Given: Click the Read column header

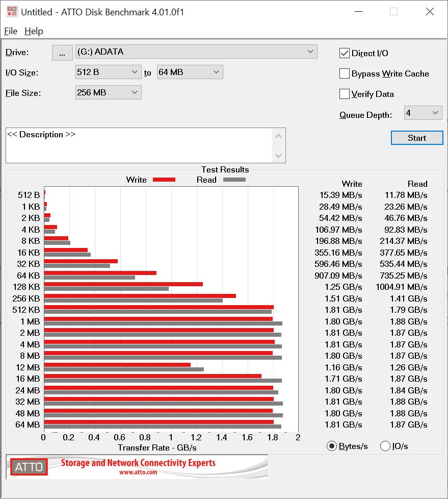Looking at the screenshot, I should tap(417, 184).
